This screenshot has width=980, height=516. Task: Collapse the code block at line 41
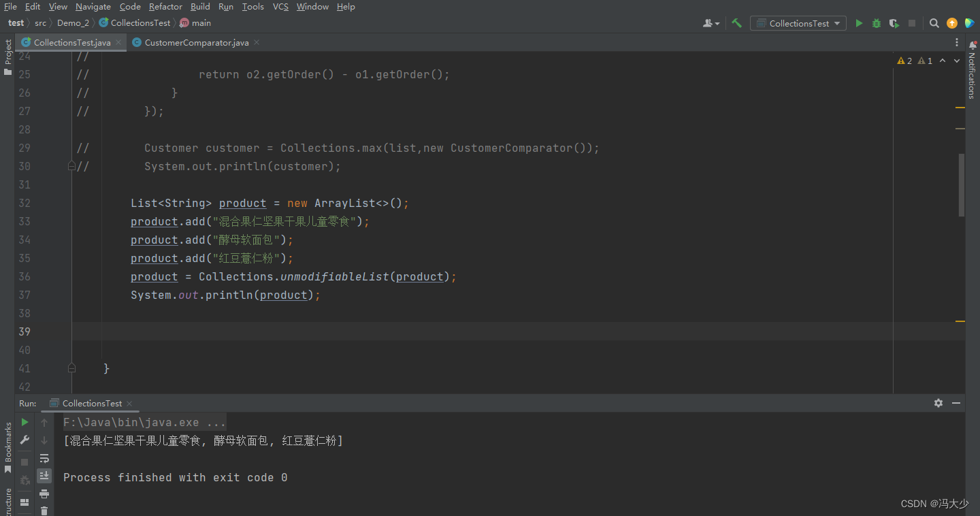(71, 368)
